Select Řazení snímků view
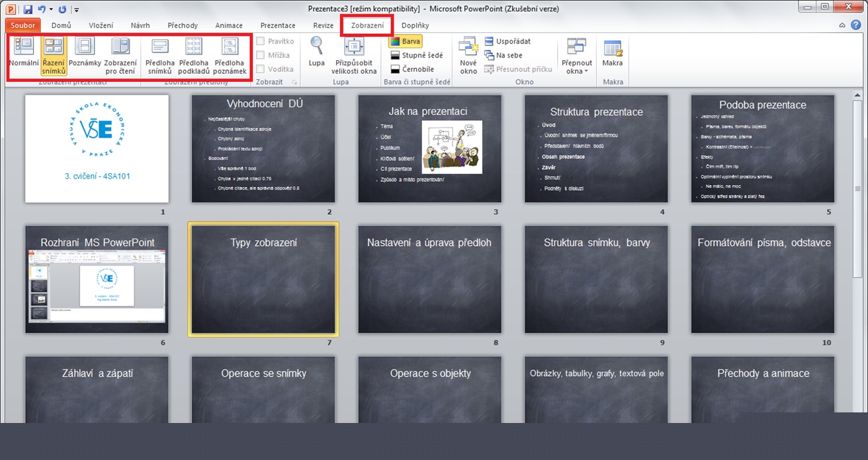 (53, 55)
